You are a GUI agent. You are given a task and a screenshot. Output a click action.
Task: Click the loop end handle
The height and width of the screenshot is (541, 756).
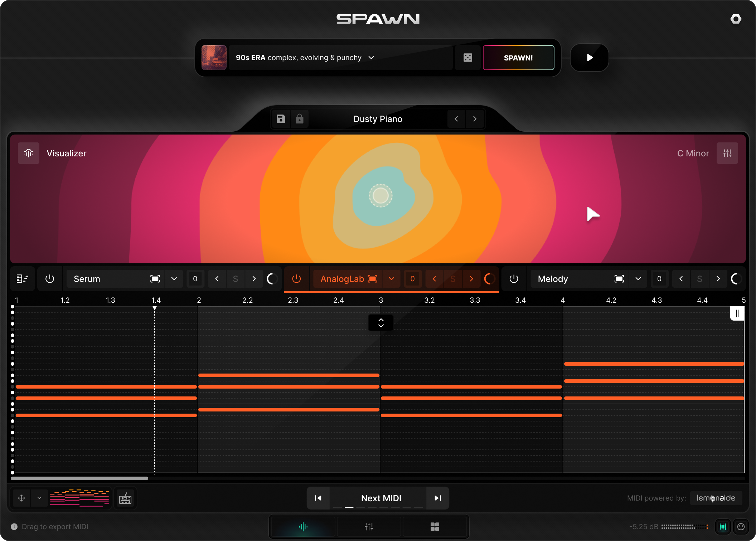click(737, 314)
